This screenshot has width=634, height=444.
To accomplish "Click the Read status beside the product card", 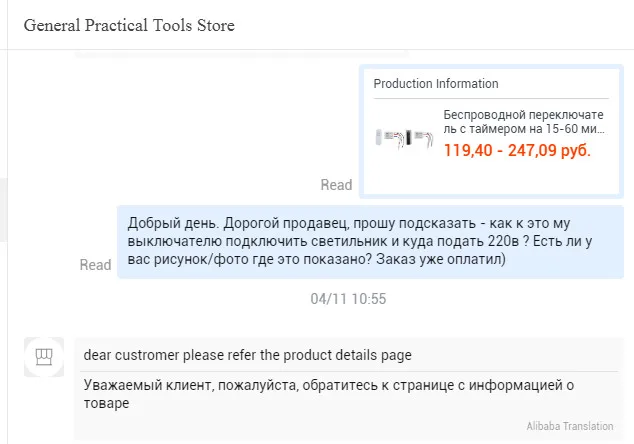I will tap(336, 185).
